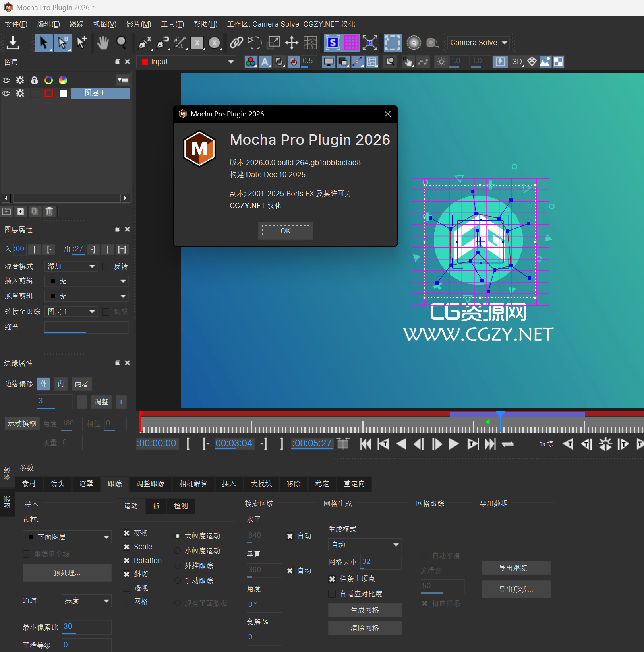This screenshot has width=644, height=652.
Task: Toggle the magenta grid overlay icon
Action: click(351, 43)
